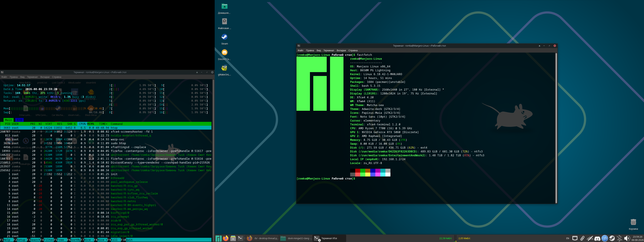Screen dimensions: 644x242
Task: Open the file manager launcher in the panel
Action: [x=233, y=238]
